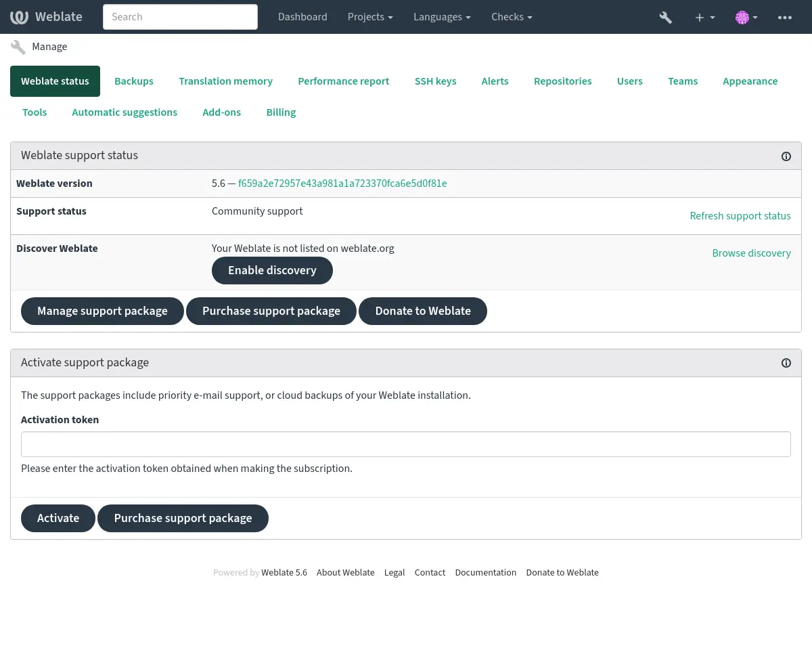The height and width of the screenshot is (648, 812).
Task: Expand the Checks dropdown
Action: (512, 17)
